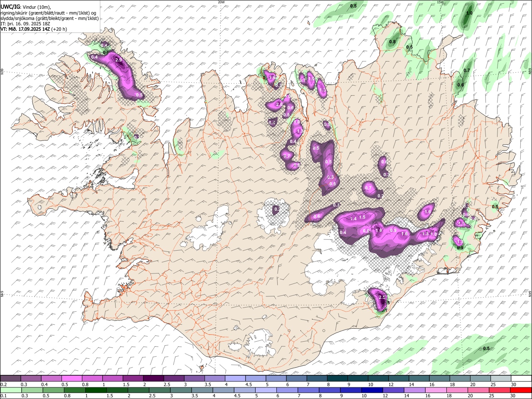
Task: Click the red swatch at the bottom legend end
Action: click(521, 390)
